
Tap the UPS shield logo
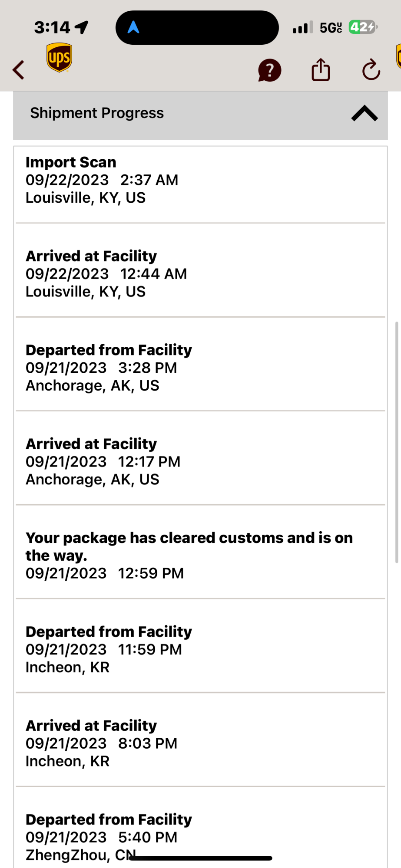click(59, 57)
